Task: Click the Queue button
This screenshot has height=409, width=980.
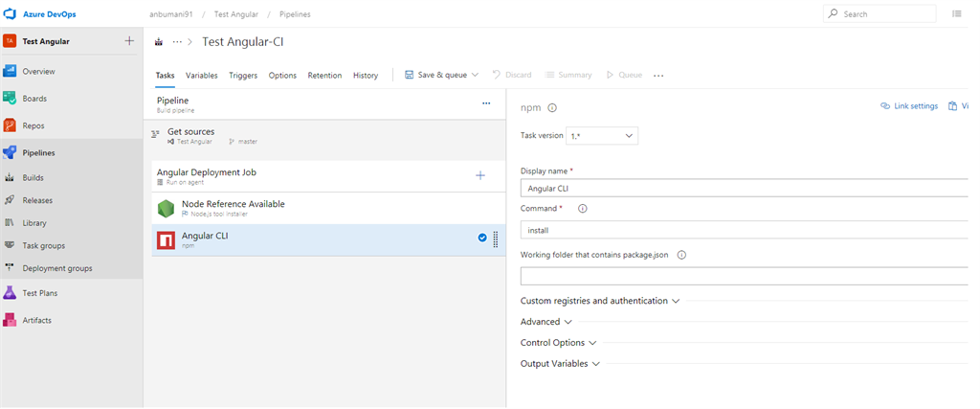Action: click(x=624, y=75)
